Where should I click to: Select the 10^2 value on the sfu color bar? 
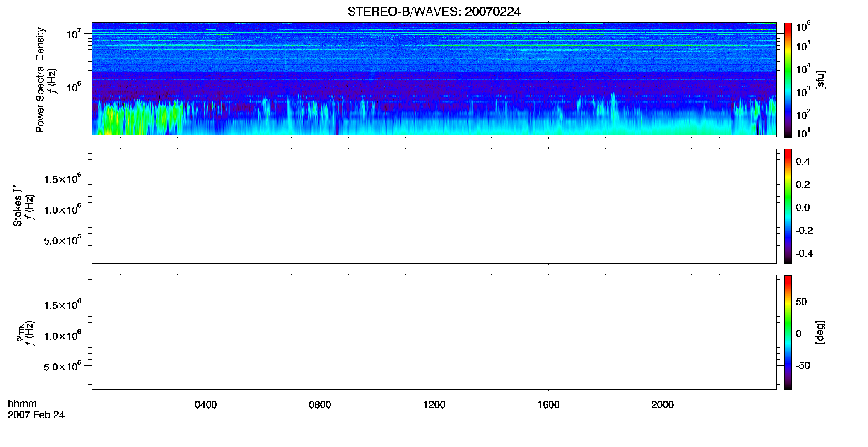click(x=803, y=115)
